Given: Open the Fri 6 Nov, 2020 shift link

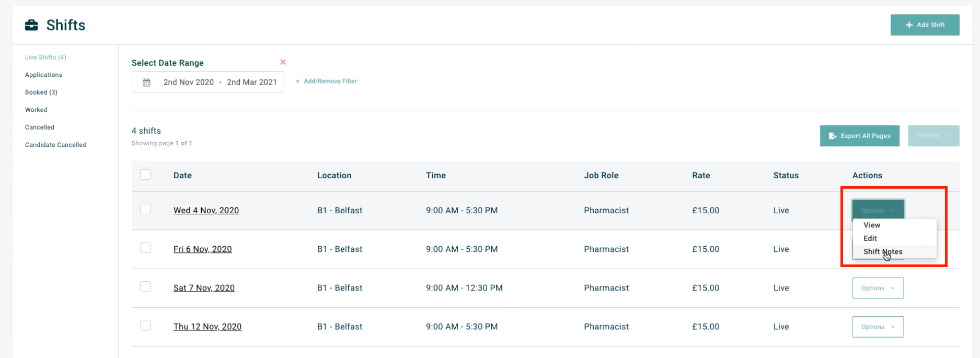Looking at the screenshot, I should coord(202,249).
